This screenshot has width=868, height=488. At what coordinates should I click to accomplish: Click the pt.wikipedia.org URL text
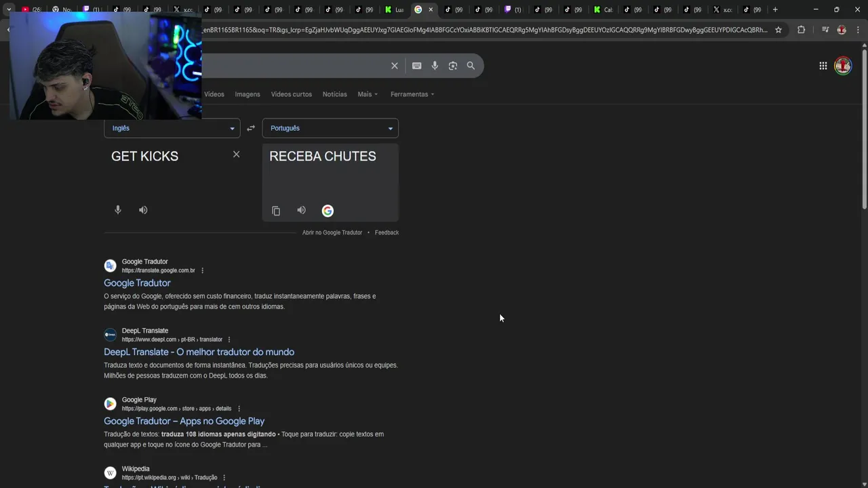[x=170, y=478]
